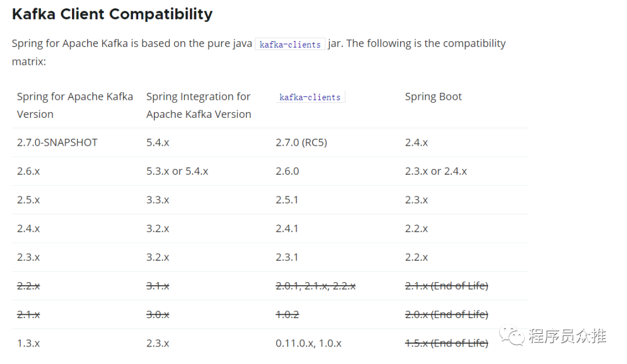Screen dimensions: 627x364
Task: Click the "Spring Boot" column header
Action: [x=433, y=97]
